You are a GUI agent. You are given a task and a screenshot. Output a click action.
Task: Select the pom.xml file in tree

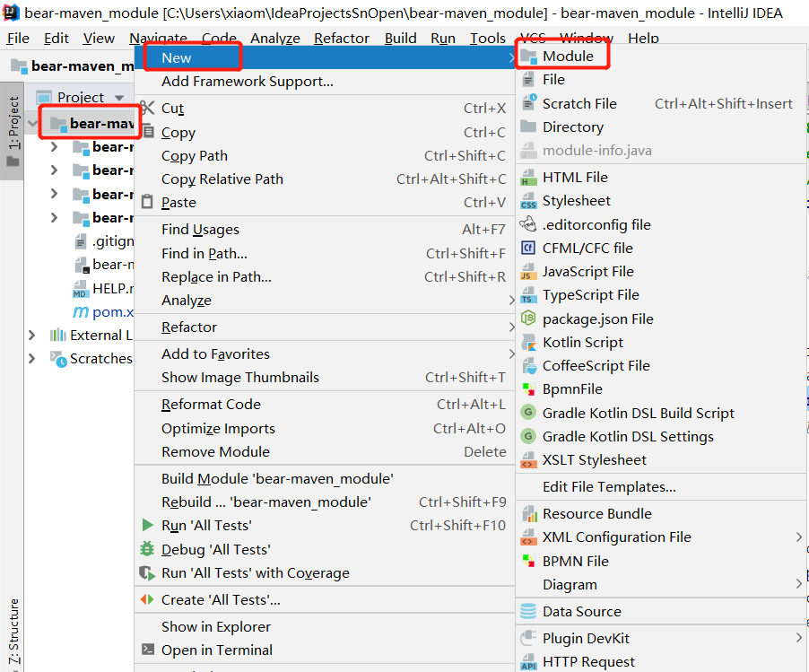point(103,311)
